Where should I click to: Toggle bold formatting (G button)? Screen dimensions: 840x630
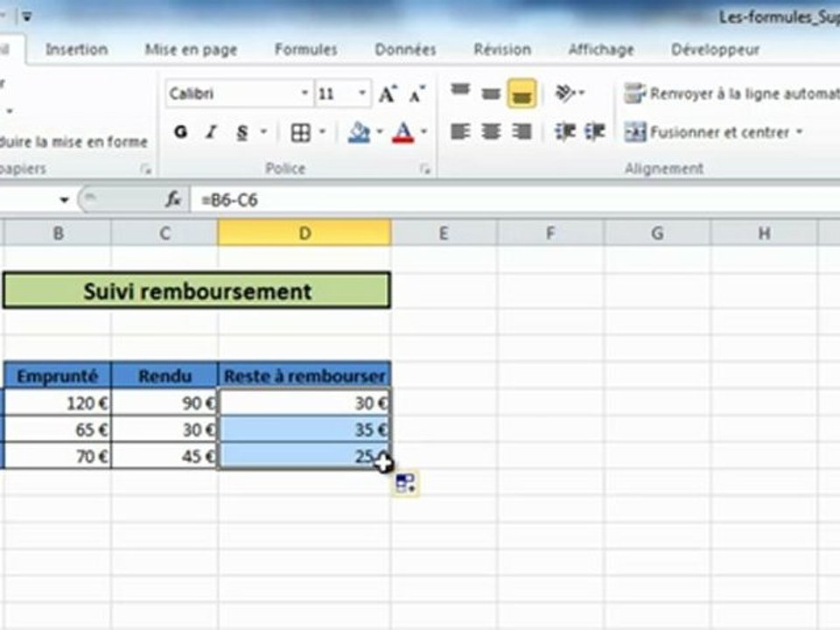(x=181, y=132)
